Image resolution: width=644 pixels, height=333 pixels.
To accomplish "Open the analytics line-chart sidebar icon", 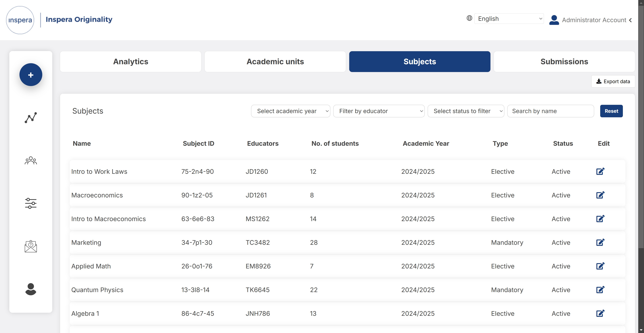I will pos(31,118).
